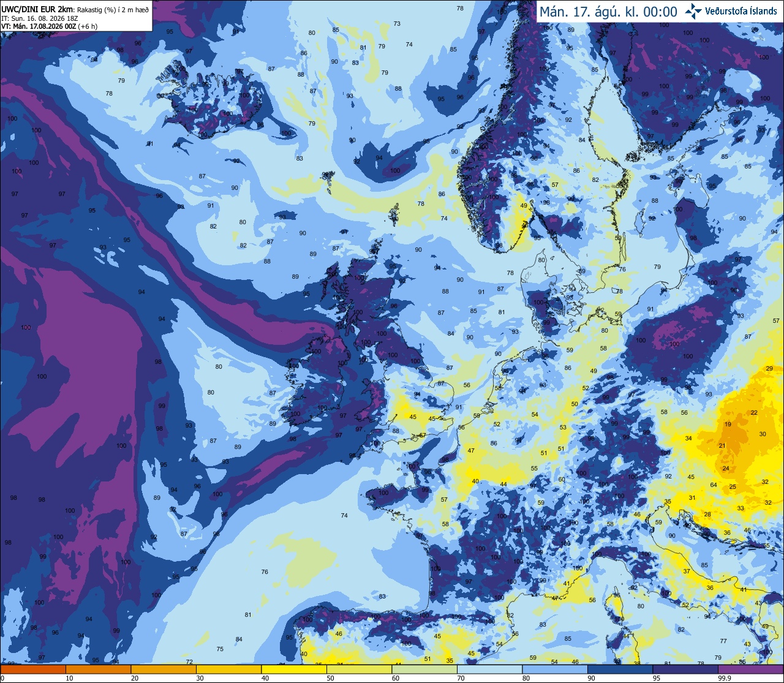784x683 pixels.
Task: Click the UWC/DINI EUR 2km model title
Action: pyautogui.click(x=37, y=9)
